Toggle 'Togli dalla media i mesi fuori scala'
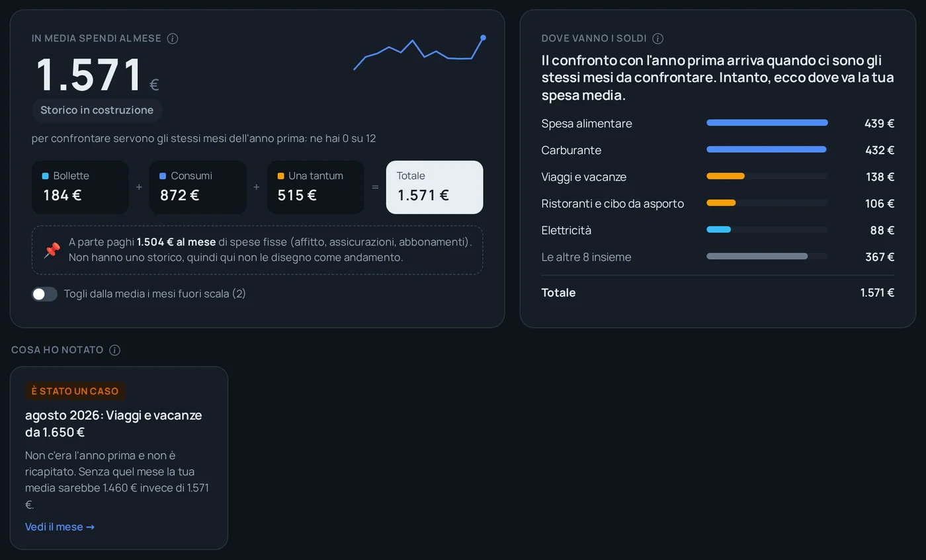Viewport: 926px width, 560px height. (44, 294)
